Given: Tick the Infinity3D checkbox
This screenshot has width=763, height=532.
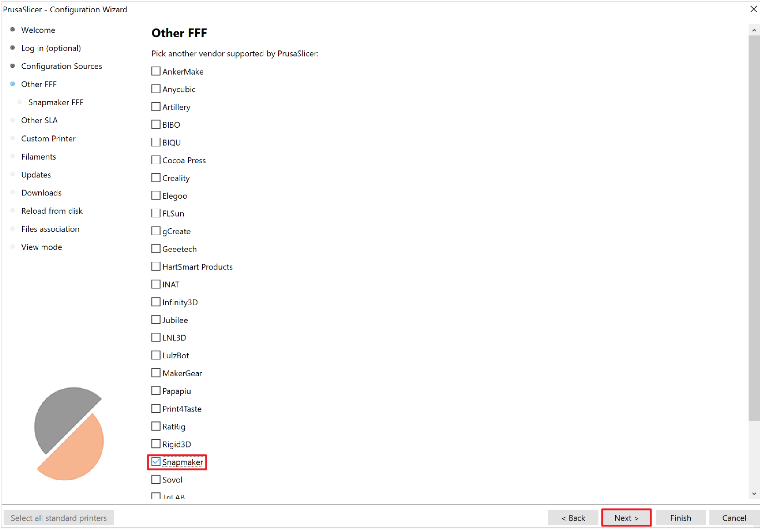Looking at the screenshot, I should pyautogui.click(x=156, y=302).
